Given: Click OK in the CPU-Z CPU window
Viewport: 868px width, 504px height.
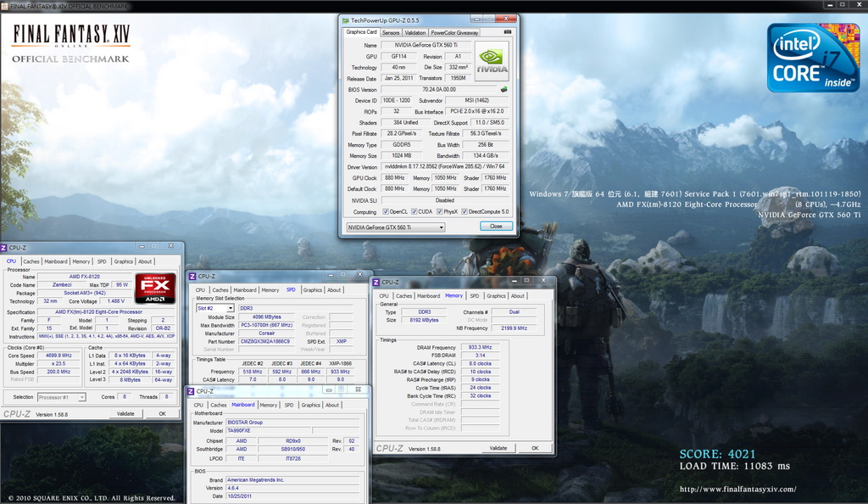Looking at the screenshot, I should (162, 414).
